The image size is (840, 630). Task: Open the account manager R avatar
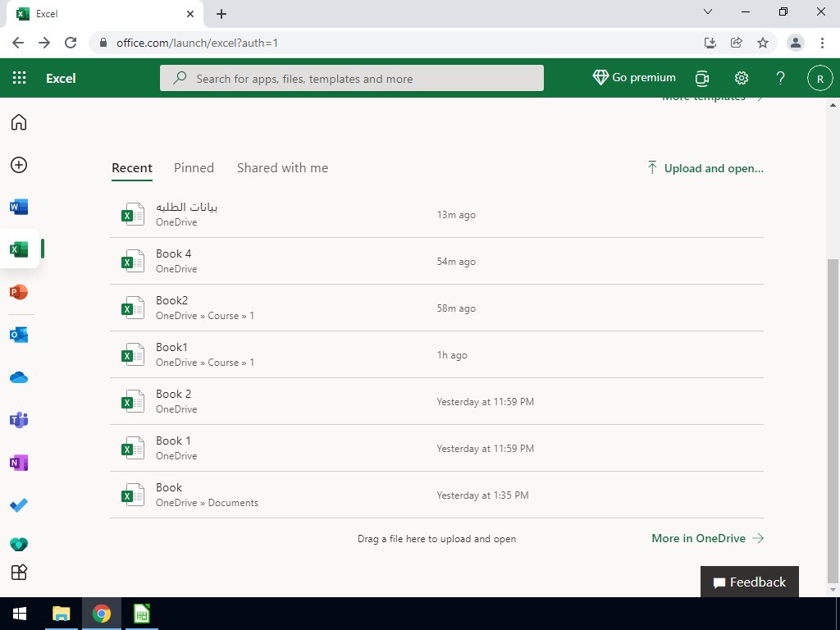819,78
